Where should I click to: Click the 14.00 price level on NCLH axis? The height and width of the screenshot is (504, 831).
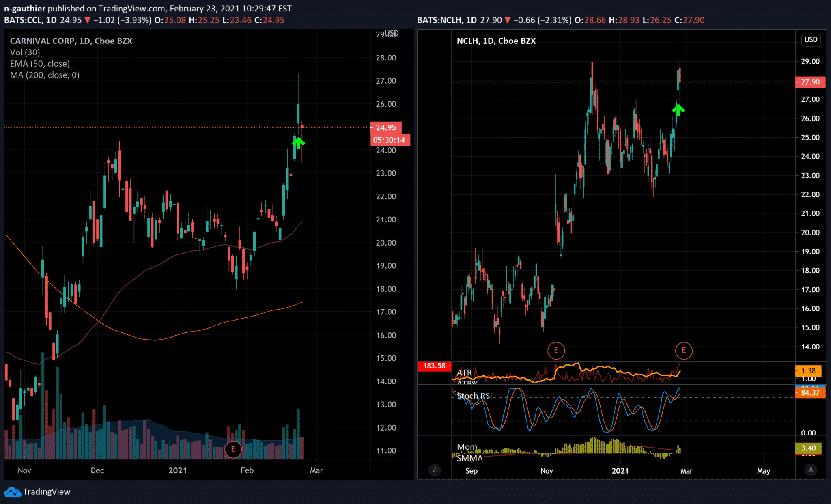click(x=810, y=347)
